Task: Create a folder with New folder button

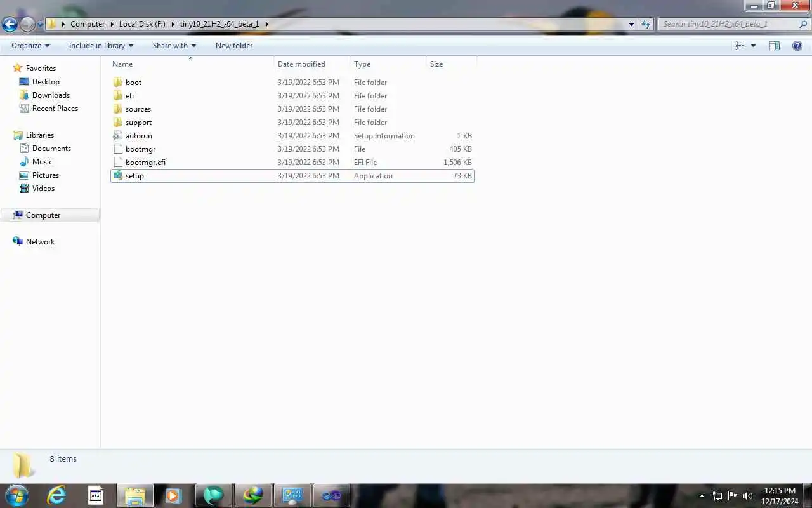Action: [234, 46]
